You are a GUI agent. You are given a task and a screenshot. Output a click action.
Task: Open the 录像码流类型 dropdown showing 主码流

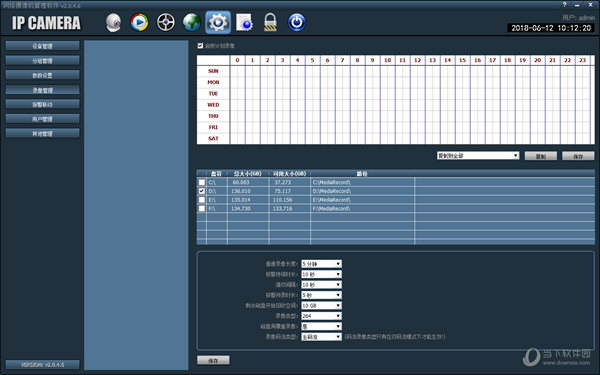(x=321, y=337)
